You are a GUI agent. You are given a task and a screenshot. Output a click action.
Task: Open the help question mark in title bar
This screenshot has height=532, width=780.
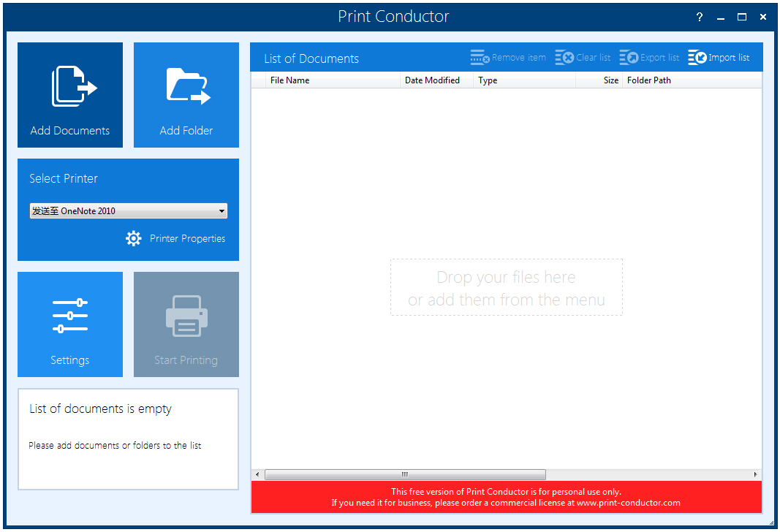tap(699, 16)
